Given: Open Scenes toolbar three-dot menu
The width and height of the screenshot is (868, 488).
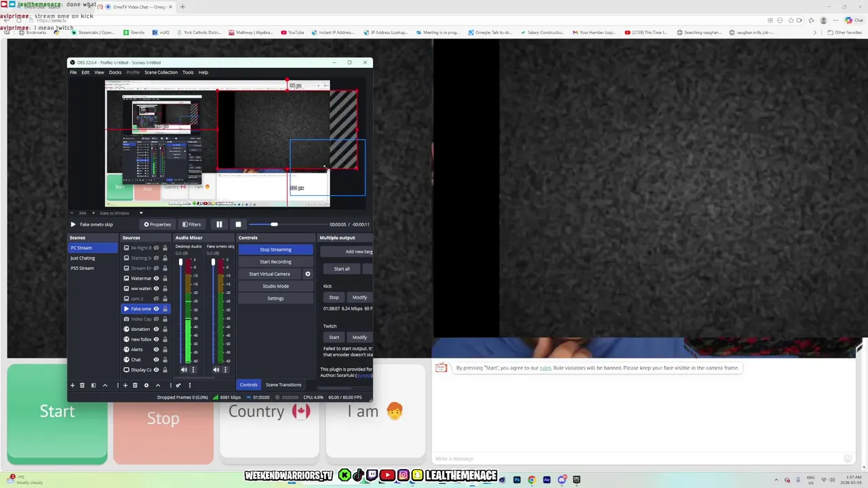Looking at the screenshot, I should coord(118,385).
